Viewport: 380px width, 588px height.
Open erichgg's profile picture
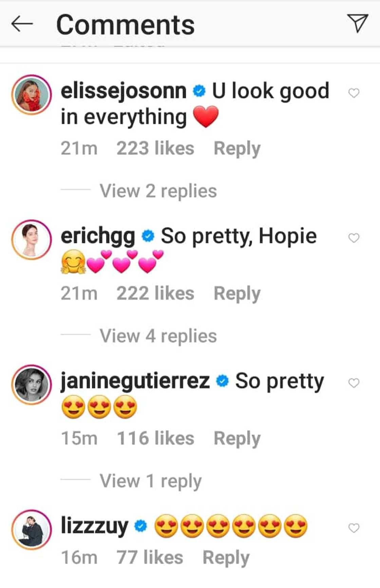[x=32, y=240]
